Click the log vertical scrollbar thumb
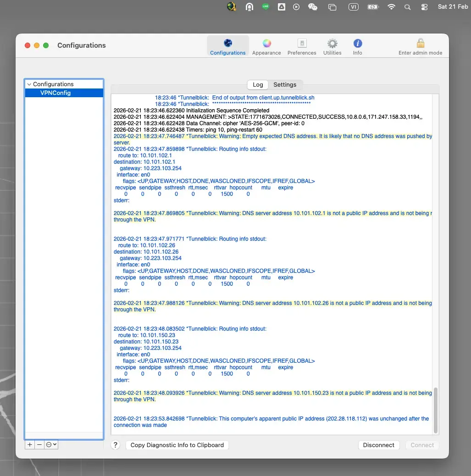The width and height of the screenshot is (471, 476). click(436, 410)
